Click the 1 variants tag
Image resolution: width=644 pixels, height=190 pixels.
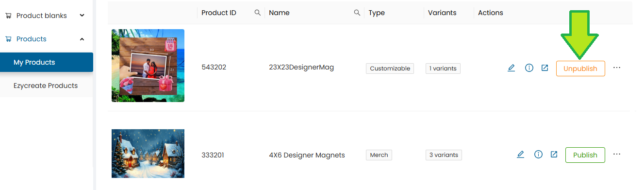[x=443, y=69]
